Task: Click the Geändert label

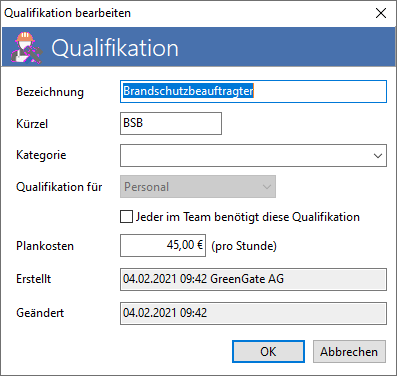Action: [x=40, y=313]
